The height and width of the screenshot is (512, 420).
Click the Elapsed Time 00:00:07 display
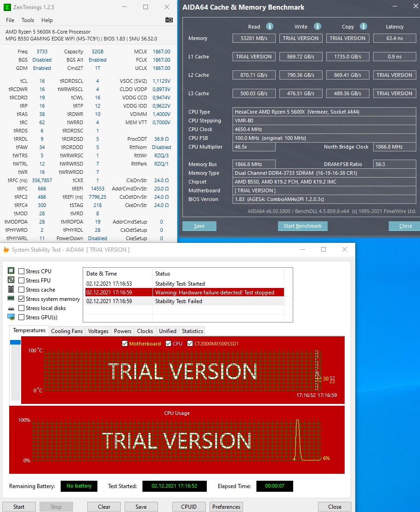pos(275,486)
